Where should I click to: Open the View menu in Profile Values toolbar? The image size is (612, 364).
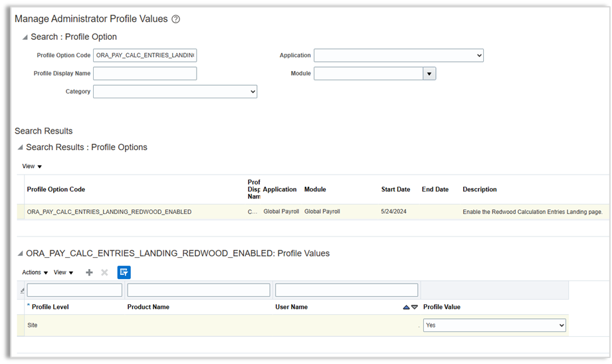63,272
